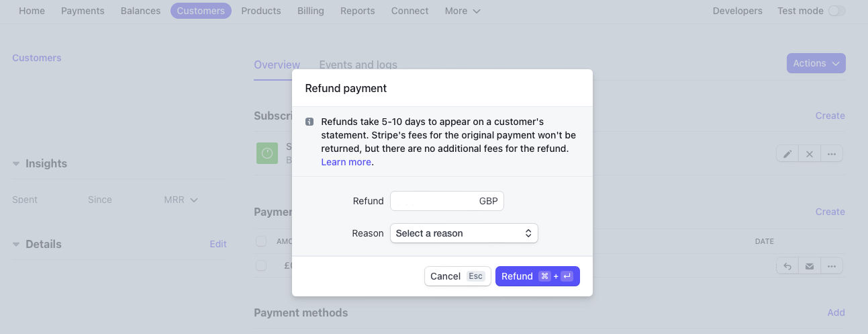Toggle the Test mode switch
868x334 pixels.
(837, 11)
